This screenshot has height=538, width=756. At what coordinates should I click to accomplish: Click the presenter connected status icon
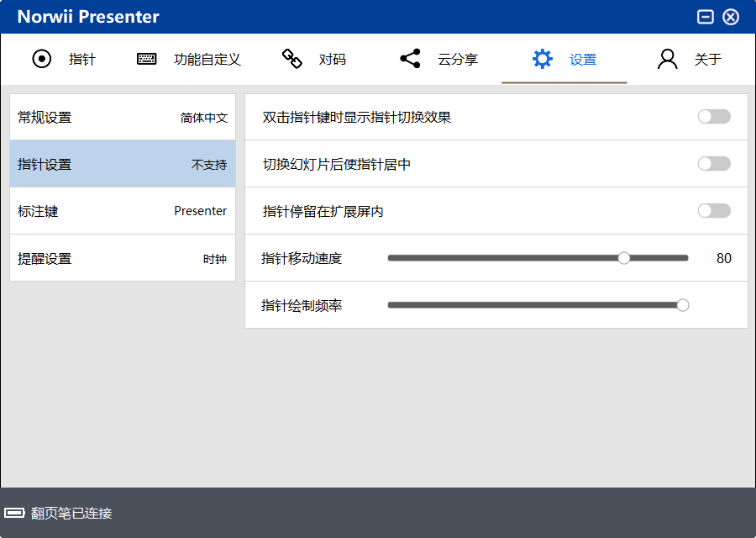[15, 513]
